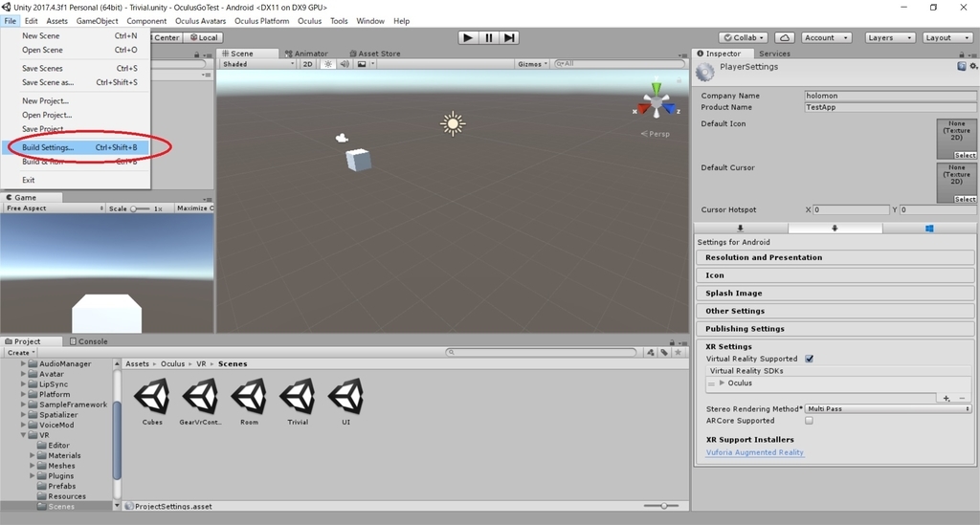Click the favorites star icon in Project
The width and height of the screenshot is (980, 525).
679,352
